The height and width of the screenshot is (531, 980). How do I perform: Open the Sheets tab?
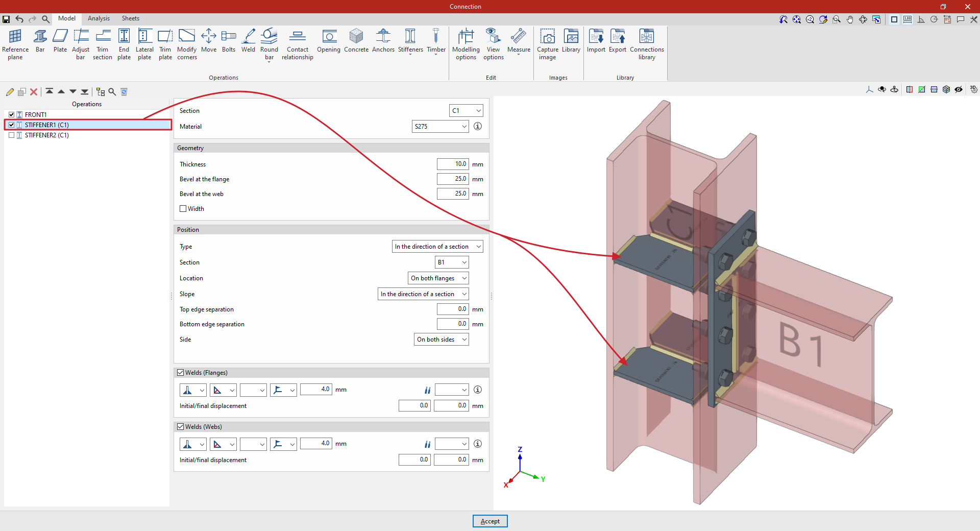pyautogui.click(x=130, y=18)
